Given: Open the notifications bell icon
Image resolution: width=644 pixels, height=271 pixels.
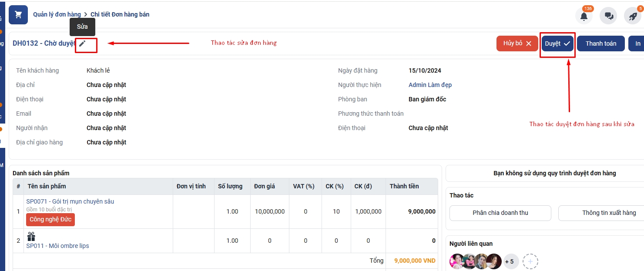Looking at the screenshot, I should 584,16.
